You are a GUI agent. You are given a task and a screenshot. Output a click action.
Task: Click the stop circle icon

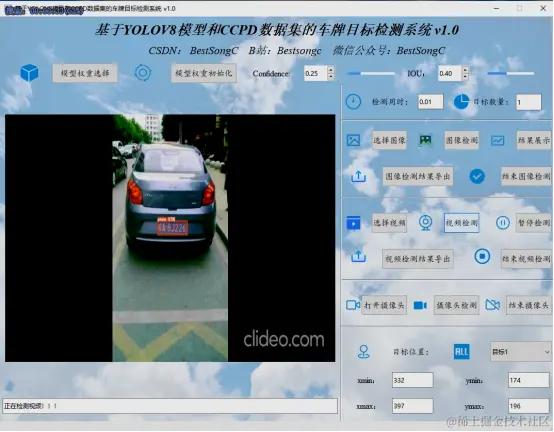coord(482,256)
